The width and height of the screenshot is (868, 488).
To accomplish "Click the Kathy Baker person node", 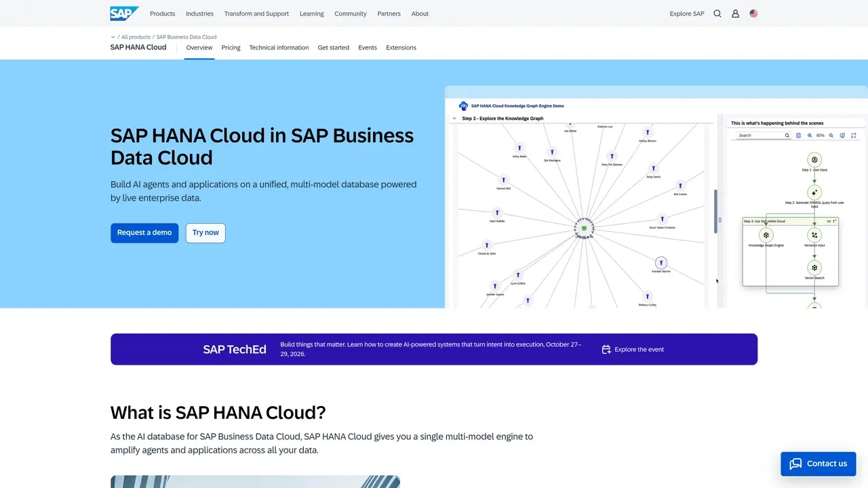I will coord(519,147).
